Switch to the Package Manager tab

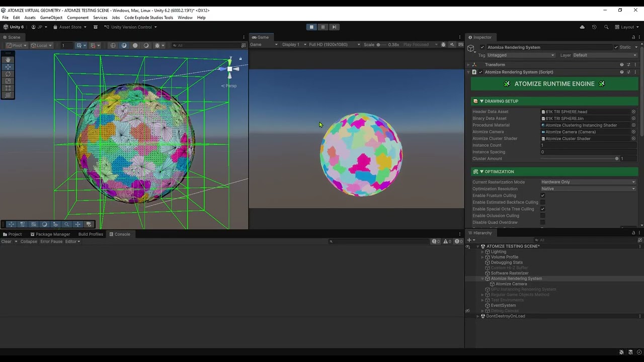point(50,234)
